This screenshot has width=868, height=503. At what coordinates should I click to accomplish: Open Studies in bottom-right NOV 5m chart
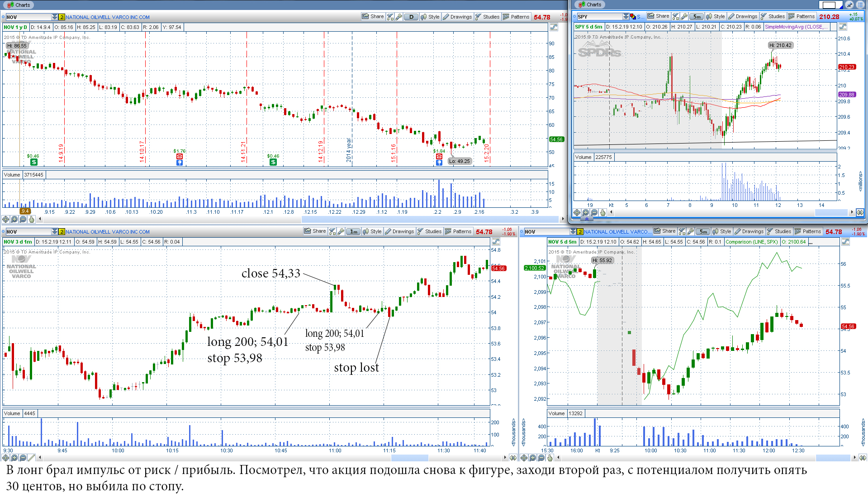coord(779,231)
